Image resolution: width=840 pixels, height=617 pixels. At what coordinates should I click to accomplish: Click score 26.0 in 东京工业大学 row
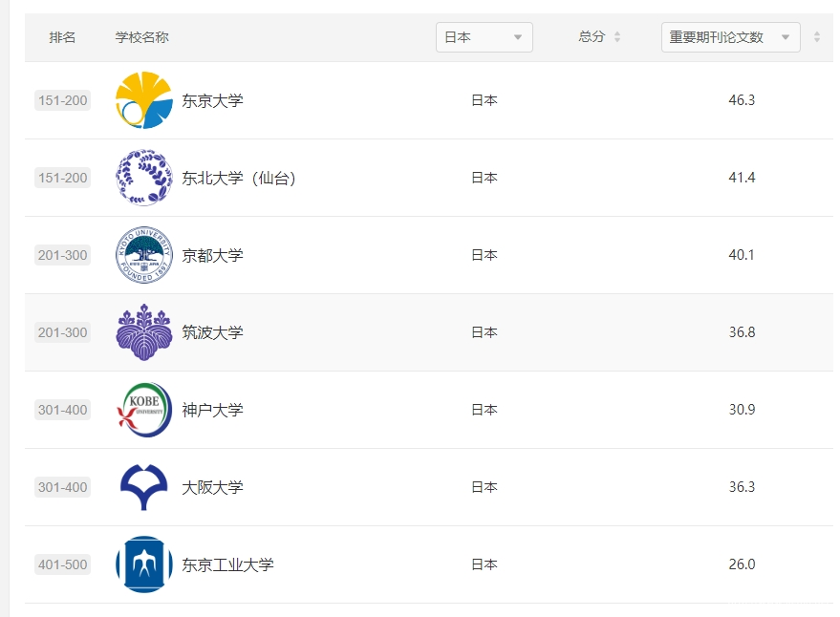pos(742,564)
